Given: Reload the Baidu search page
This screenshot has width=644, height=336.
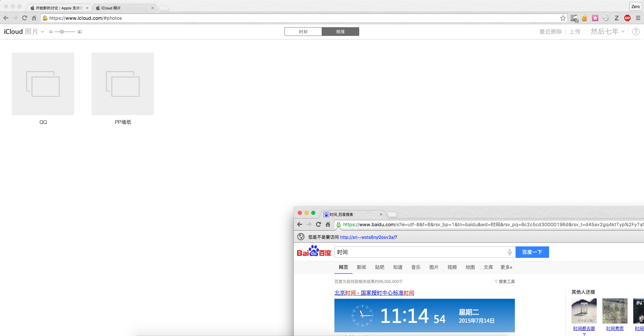Looking at the screenshot, I should pos(318,225).
